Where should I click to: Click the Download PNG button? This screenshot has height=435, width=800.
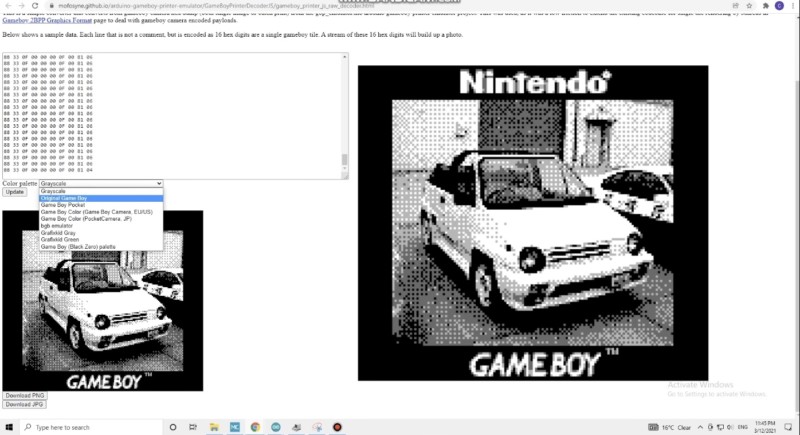click(x=25, y=395)
